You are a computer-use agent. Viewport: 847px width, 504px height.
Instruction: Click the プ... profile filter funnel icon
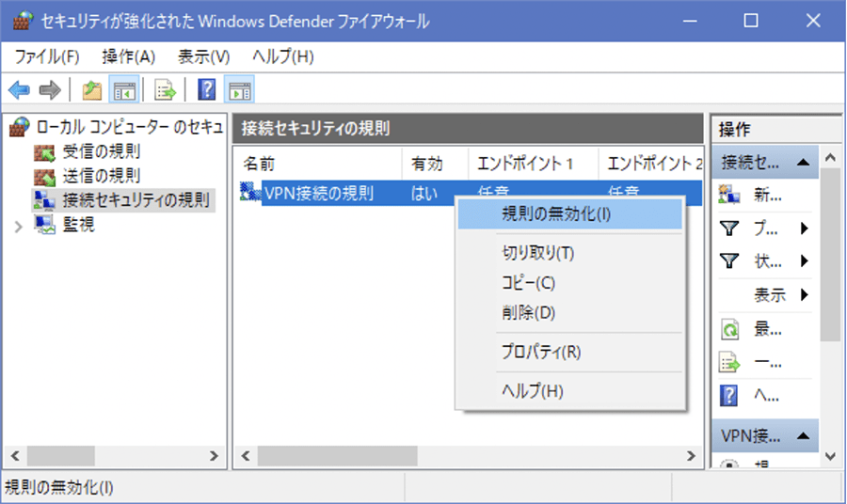[x=729, y=228]
